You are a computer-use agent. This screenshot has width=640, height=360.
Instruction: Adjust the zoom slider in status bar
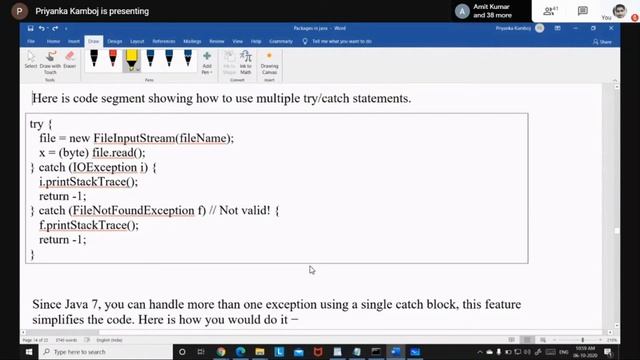tap(582, 340)
